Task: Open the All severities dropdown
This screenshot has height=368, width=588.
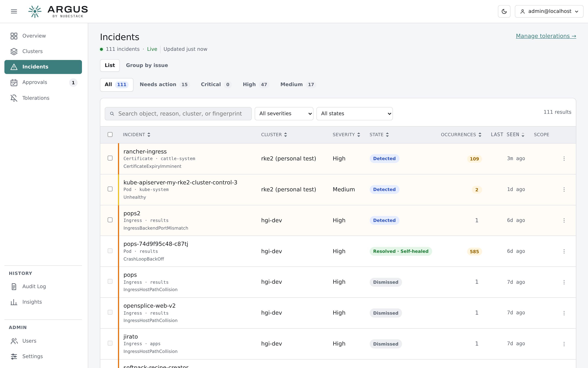Action: (x=284, y=114)
